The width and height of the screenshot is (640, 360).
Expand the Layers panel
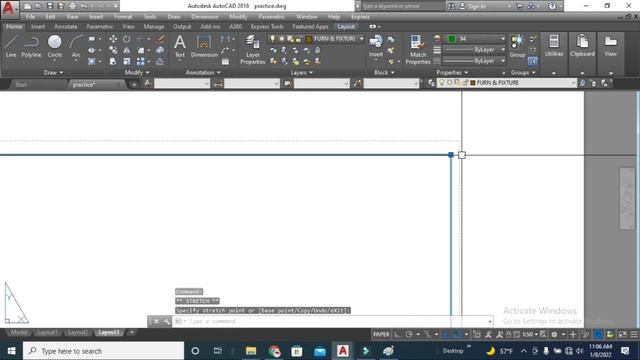[302, 73]
